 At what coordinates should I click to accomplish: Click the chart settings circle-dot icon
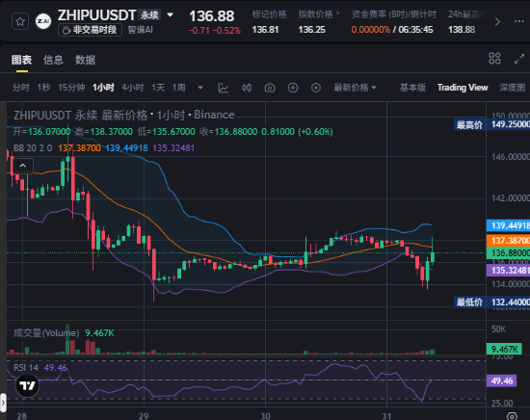pos(316,88)
